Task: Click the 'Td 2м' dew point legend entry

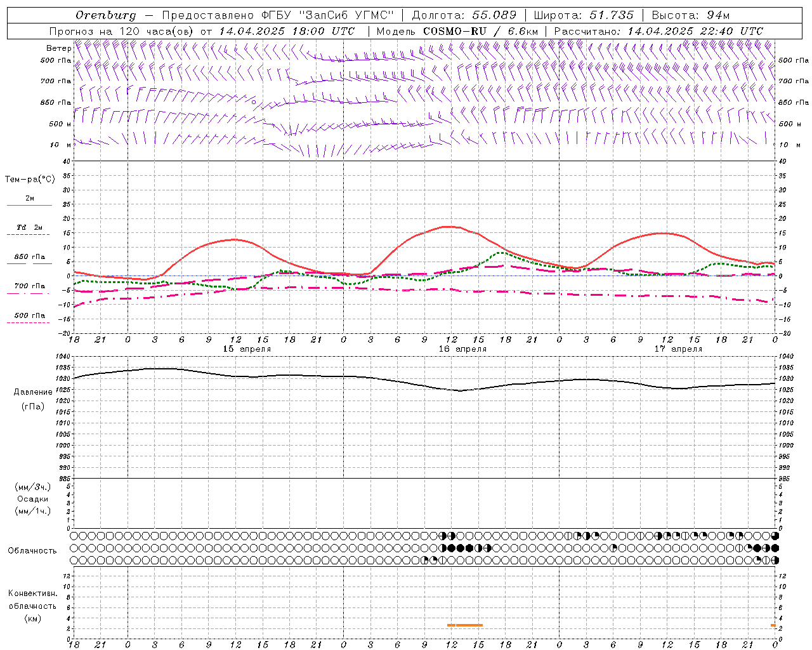Action: click(x=30, y=227)
